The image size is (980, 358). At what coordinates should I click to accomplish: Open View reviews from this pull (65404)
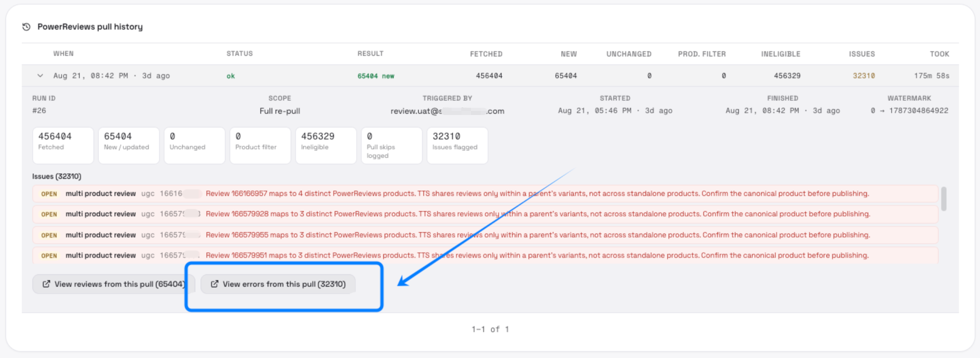[114, 284]
